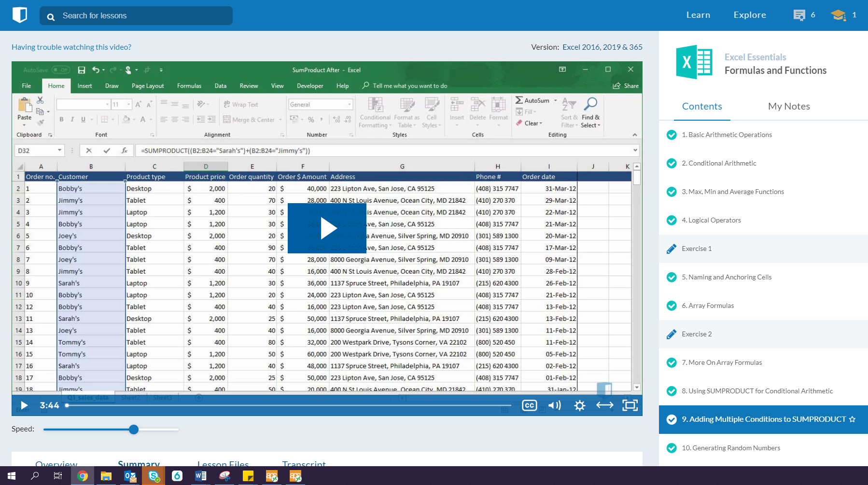
Task: Toggle the checkmark for 8. Using SUMPRODUCT lesson
Action: click(672, 391)
